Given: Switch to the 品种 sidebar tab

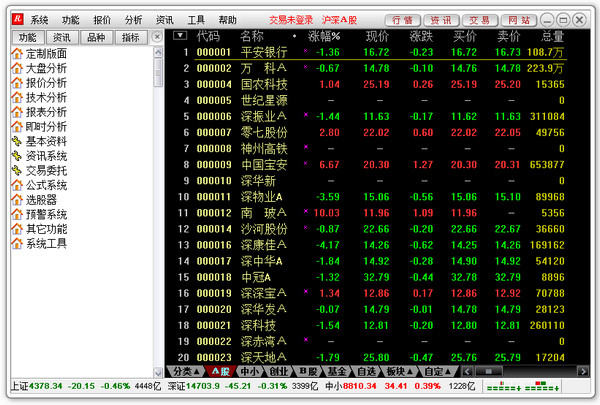Looking at the screenshot, I should pos(96,38).
